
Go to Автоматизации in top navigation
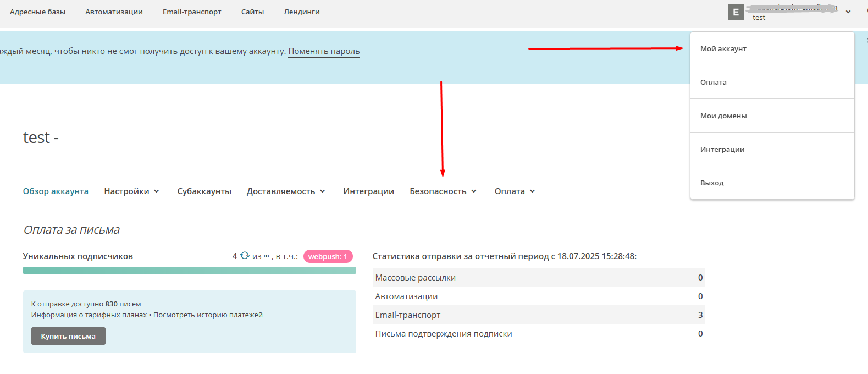coord(114,12)
